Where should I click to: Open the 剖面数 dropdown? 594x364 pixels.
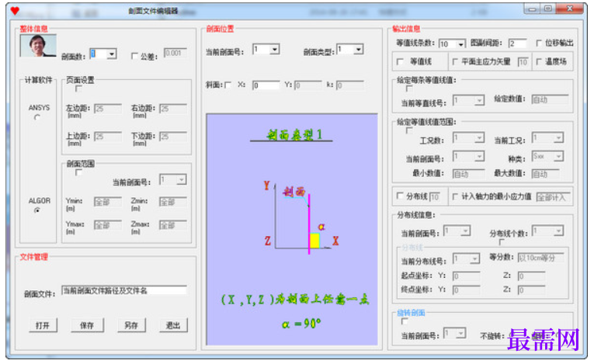[111, 54]
